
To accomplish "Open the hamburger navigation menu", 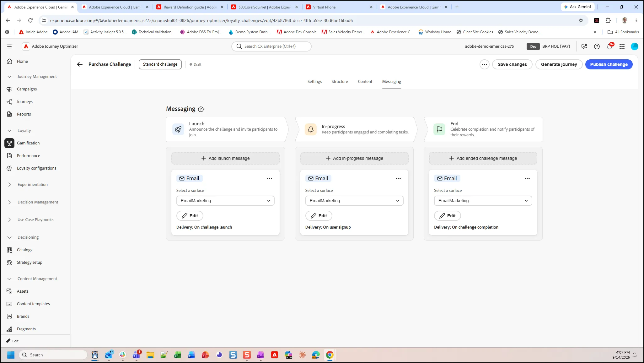I will click(9, 46).
